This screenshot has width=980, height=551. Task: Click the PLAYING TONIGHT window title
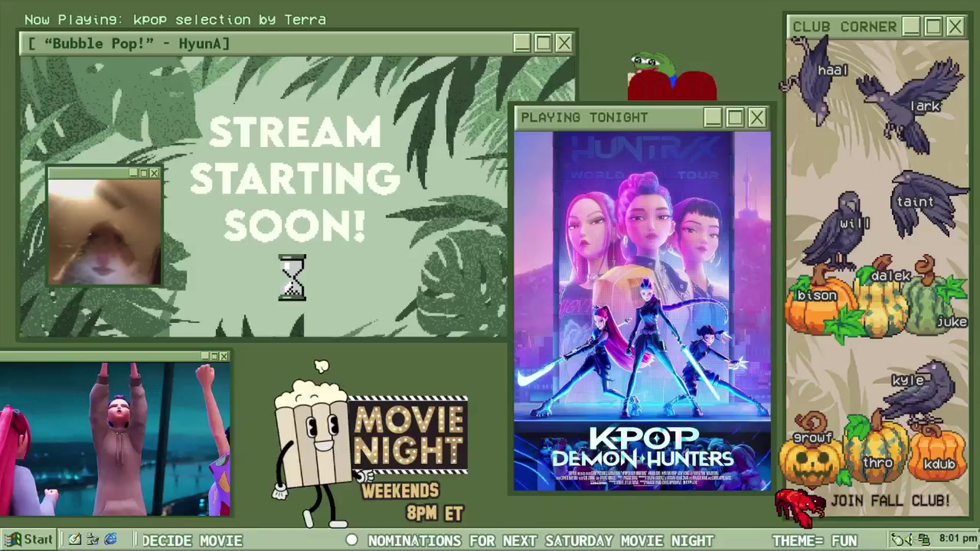(x=584, y=117)
